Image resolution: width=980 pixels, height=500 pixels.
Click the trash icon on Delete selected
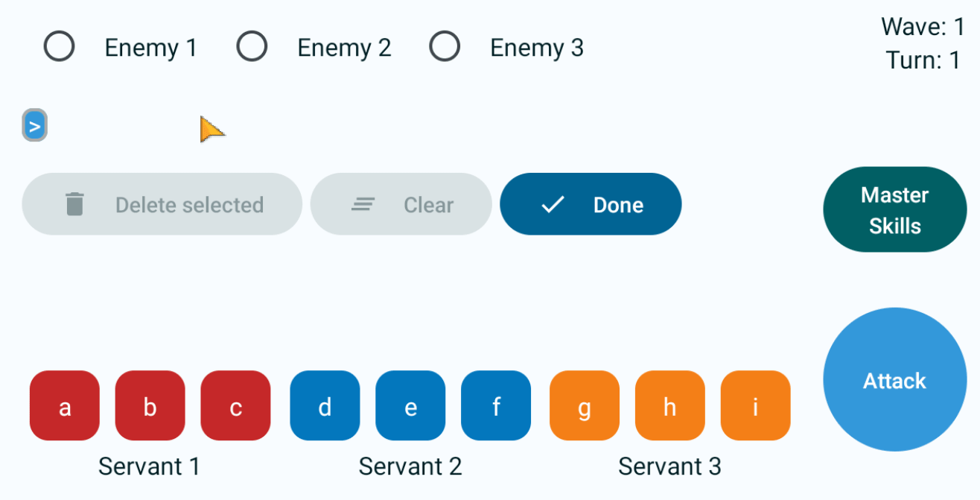coord(73,204)
